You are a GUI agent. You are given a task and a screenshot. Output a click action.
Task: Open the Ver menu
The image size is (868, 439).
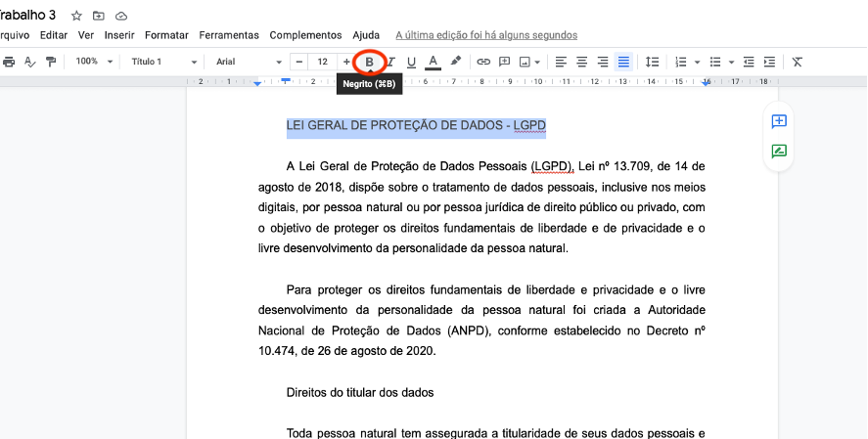tap(86, 35)
